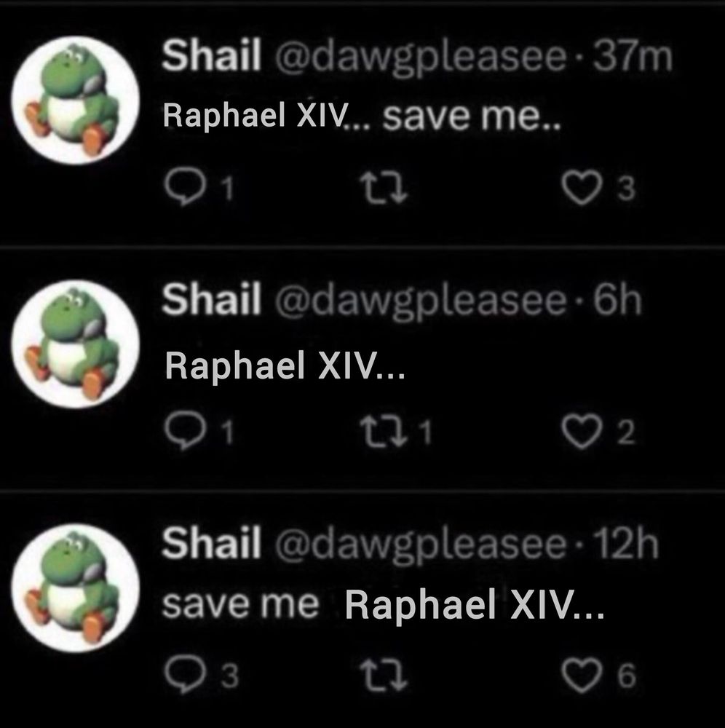The width and height of the screenshot is (725, 728).
Task: Open tweet text 'Raphael XIV... save me..'
Action: click(362, 116)
